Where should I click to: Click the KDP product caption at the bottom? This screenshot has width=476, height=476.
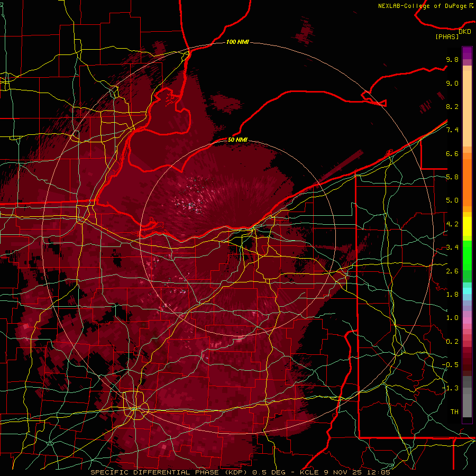[240, 472]
